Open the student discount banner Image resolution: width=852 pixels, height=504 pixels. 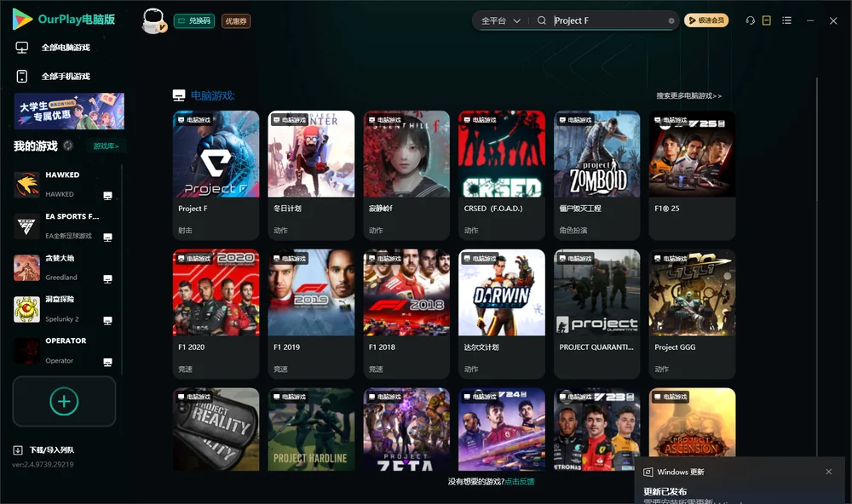pos(69,111)
